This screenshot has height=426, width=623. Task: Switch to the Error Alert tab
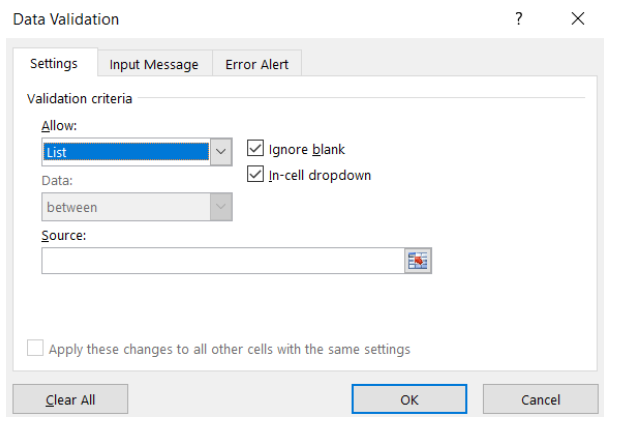257,64
